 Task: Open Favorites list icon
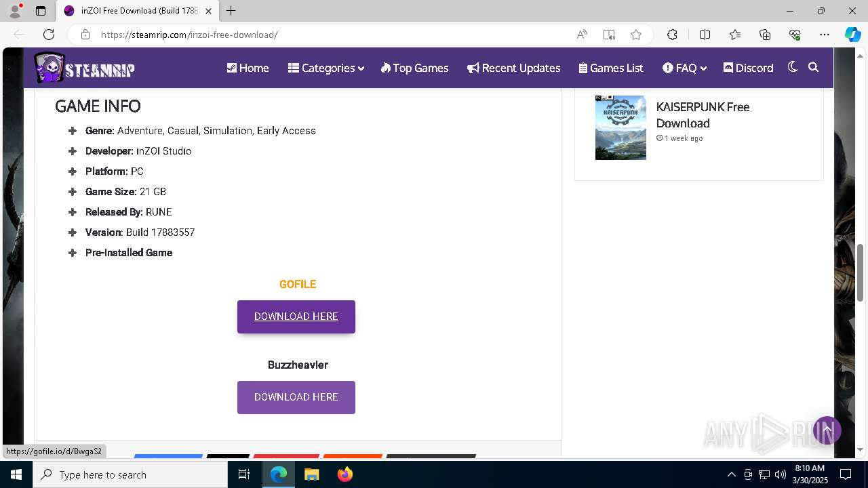point(735,35)
